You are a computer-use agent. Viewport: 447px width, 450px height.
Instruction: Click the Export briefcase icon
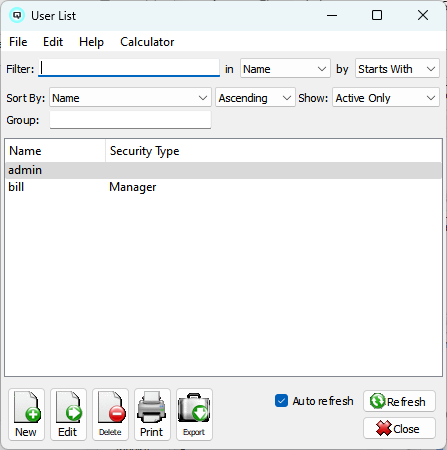(x=194, y=407)
